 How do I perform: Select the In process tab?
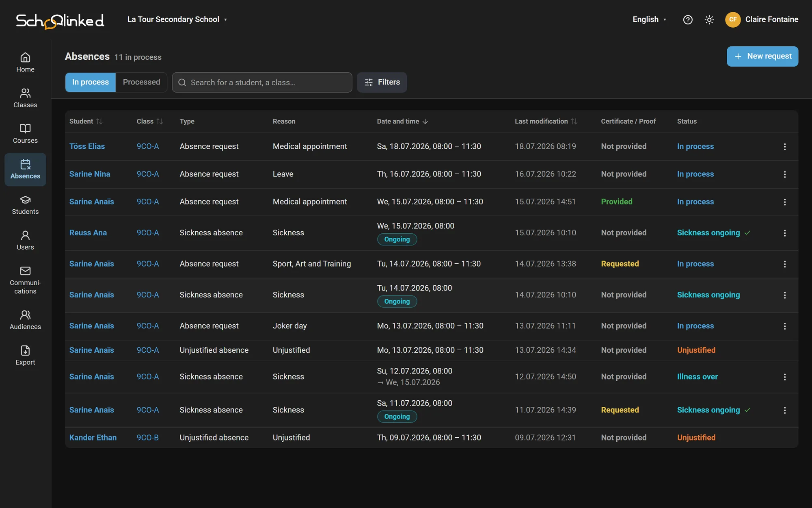(x=91, y=82)
